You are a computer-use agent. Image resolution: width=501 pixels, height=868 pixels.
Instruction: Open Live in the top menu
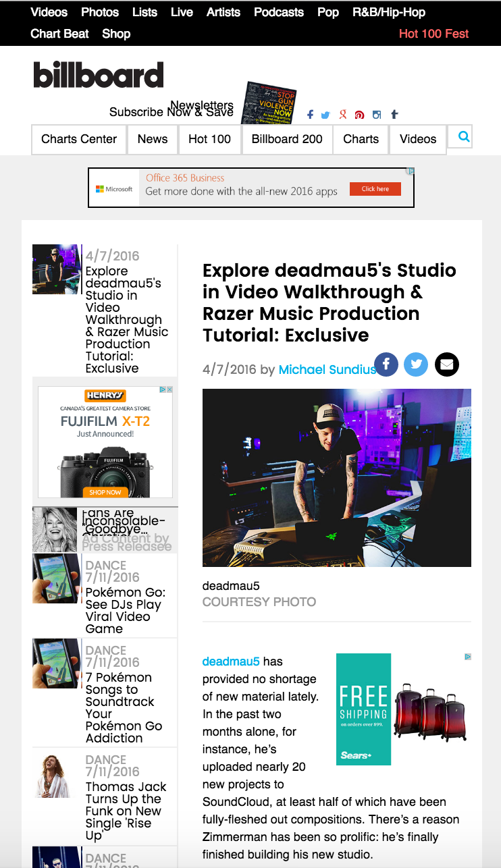(182, 12)
